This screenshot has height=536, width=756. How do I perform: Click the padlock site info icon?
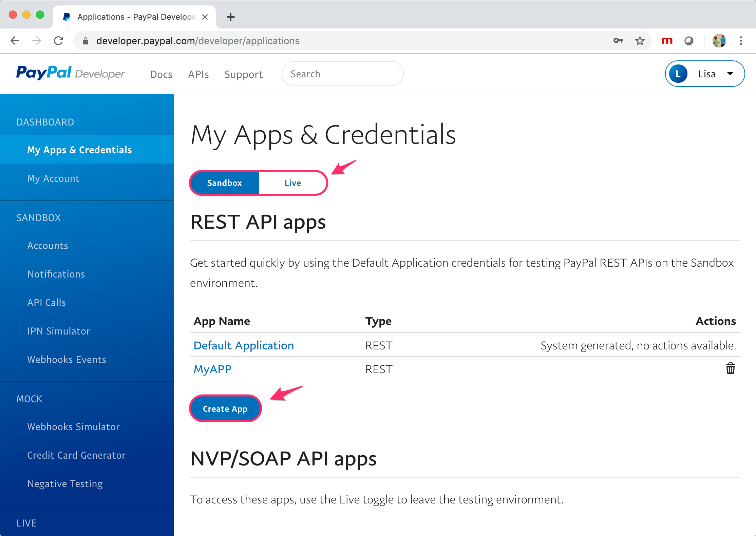(x=86, y=41)
